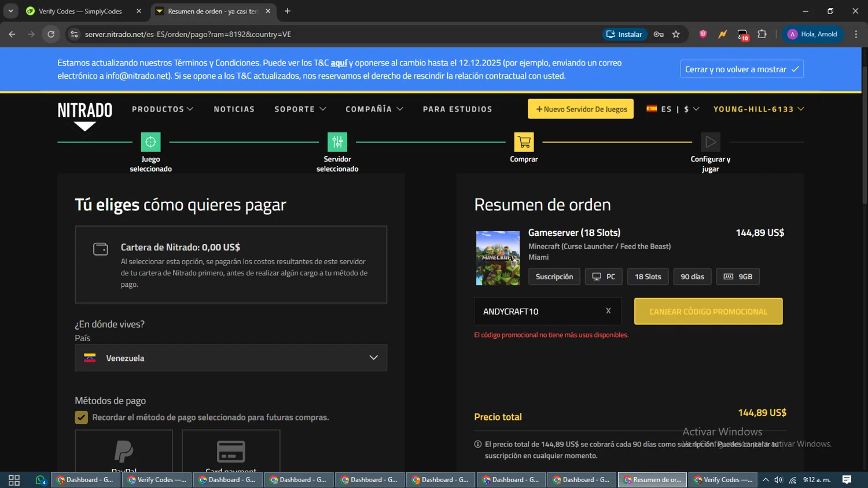This screenshot has width=868, height=488.
Task: Open the Extensions puzzle icon
Action: click(762, 34)
